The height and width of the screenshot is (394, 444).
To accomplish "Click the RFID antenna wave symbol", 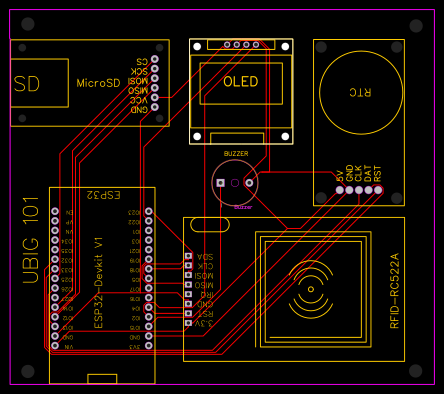I will [x=311, y=289].
